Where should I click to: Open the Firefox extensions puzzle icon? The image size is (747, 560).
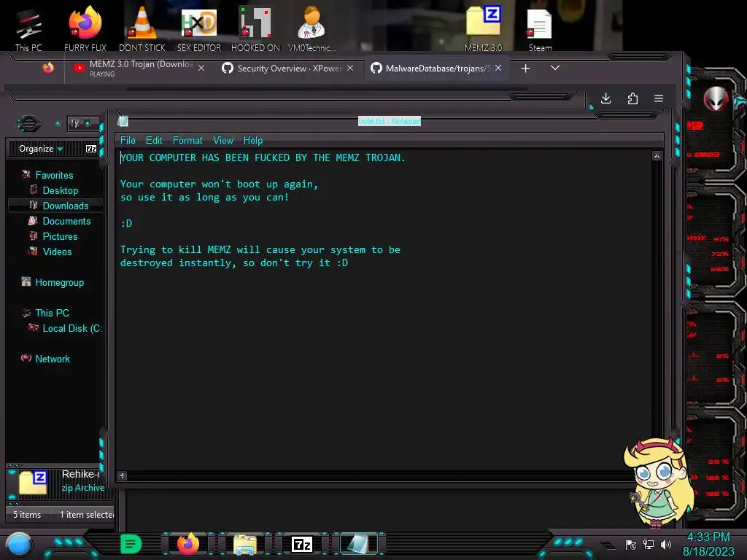[632, 98]
